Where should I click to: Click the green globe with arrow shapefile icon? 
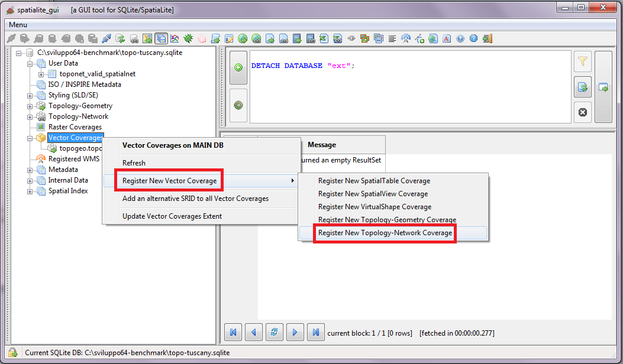pyautogui.click(x=243, y=38)
